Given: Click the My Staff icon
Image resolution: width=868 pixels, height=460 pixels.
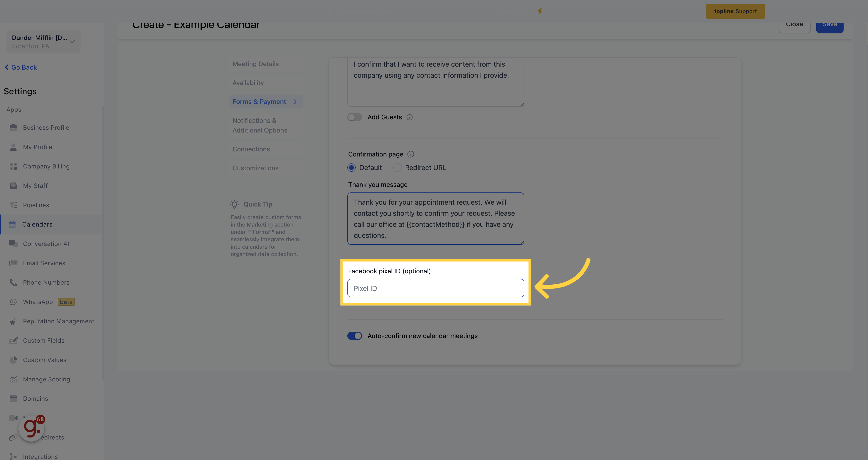Looking at the screenshot, I should point(13,186).
